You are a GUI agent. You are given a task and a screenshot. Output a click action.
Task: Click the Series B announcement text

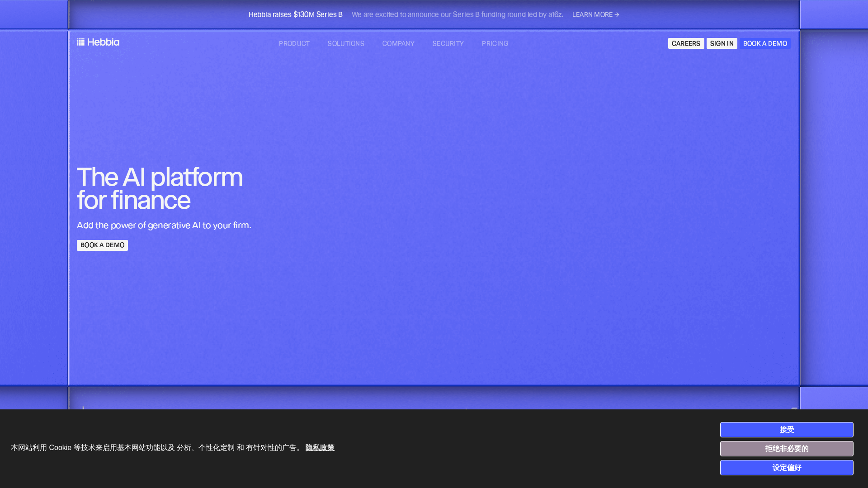457,14
